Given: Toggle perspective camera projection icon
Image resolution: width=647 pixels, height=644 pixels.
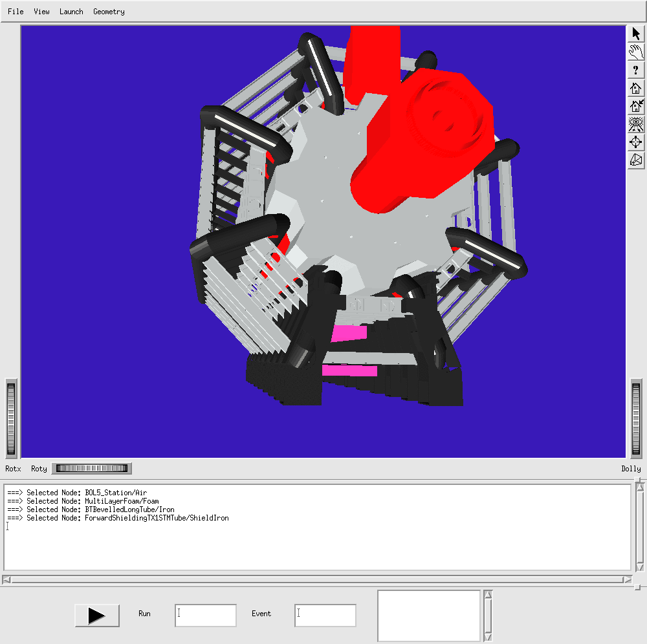Looking at the screenshot, I should pyautogui.click(x=636, y=160).
